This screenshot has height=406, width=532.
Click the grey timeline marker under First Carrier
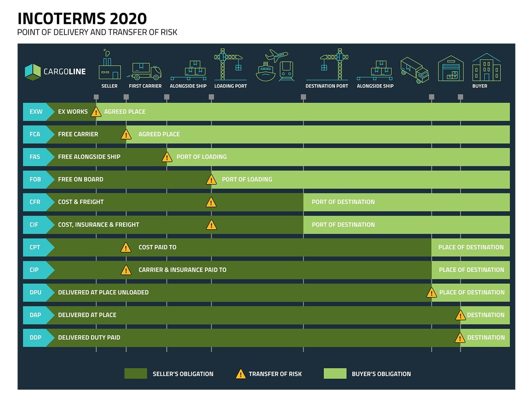(x=126, y=97)
